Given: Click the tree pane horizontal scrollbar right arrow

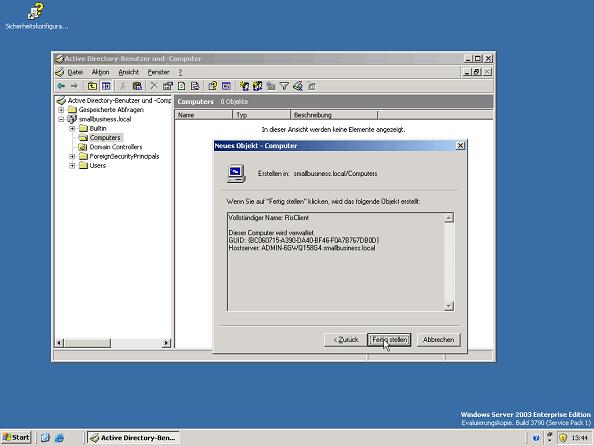Looking at the screenshot, I should (166, 343).
